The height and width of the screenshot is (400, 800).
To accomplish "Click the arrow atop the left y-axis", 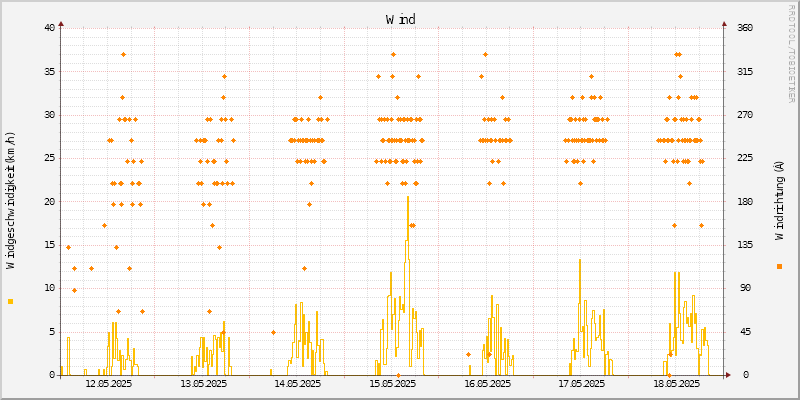I will [x=61, y=22].
